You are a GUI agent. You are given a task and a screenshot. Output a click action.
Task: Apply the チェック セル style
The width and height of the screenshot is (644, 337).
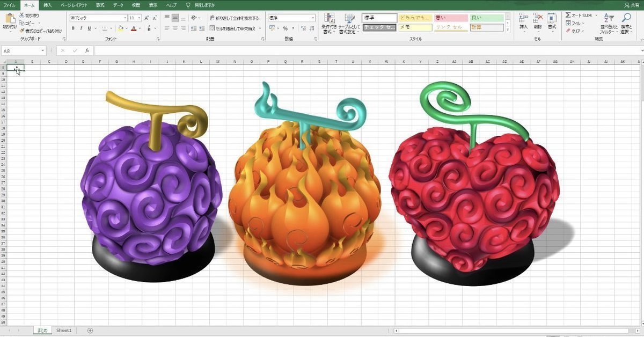point(379,27)
